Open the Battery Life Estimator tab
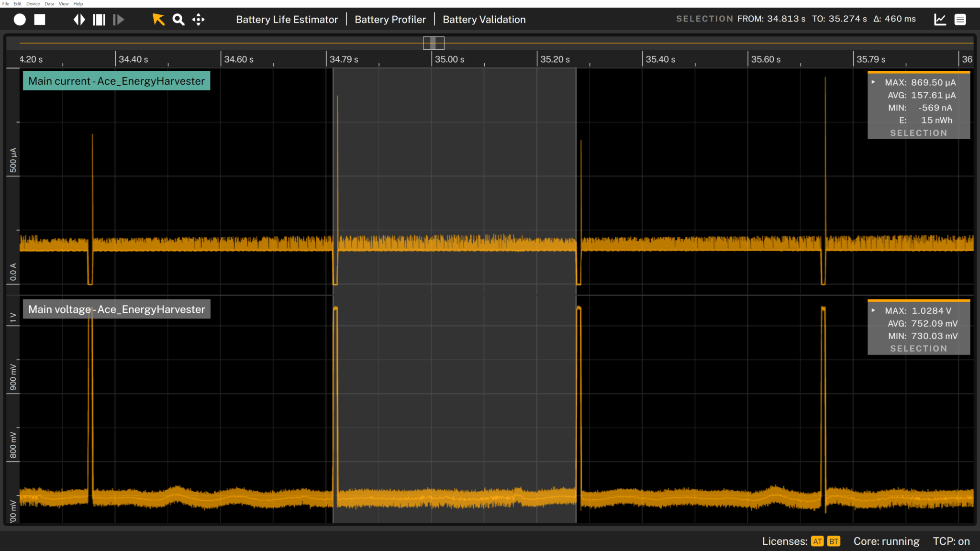Screen dimensions: 980x551 (287, 20)
